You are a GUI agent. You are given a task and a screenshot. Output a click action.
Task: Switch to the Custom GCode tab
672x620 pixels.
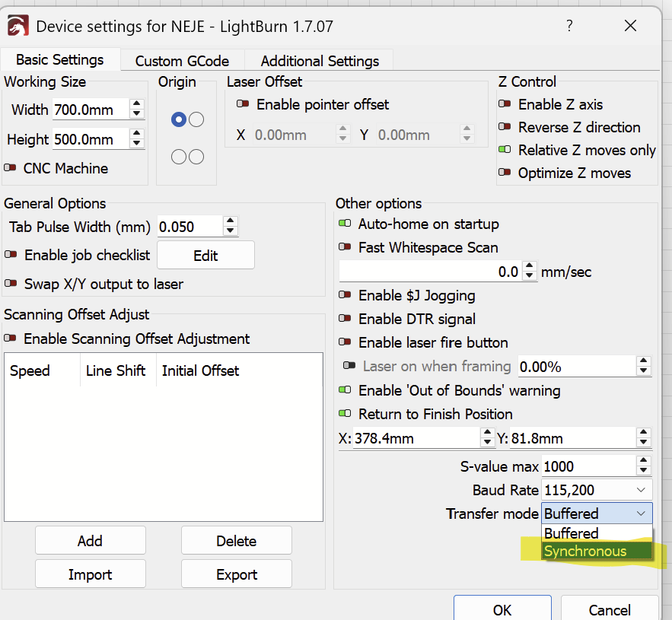click(182, 61)
